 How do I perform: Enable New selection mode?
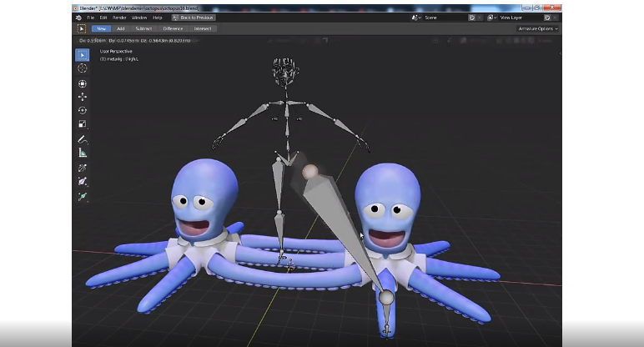point(101,28)
